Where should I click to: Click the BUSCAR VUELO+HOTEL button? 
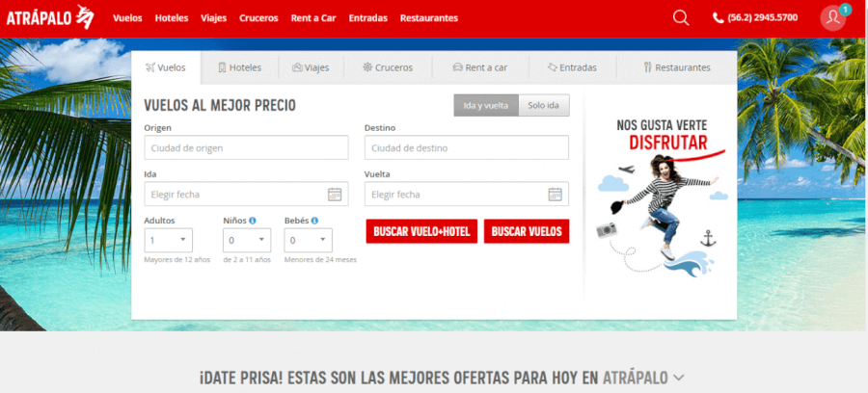pyautogui.click(x=421, y=231)
